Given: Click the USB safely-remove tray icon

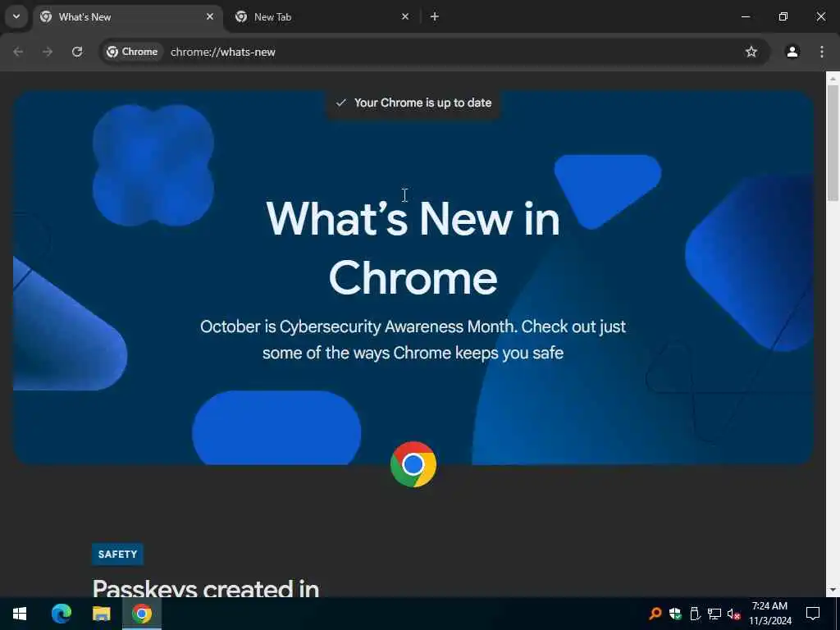Looking at the screenshot, I should pos(695,614).
